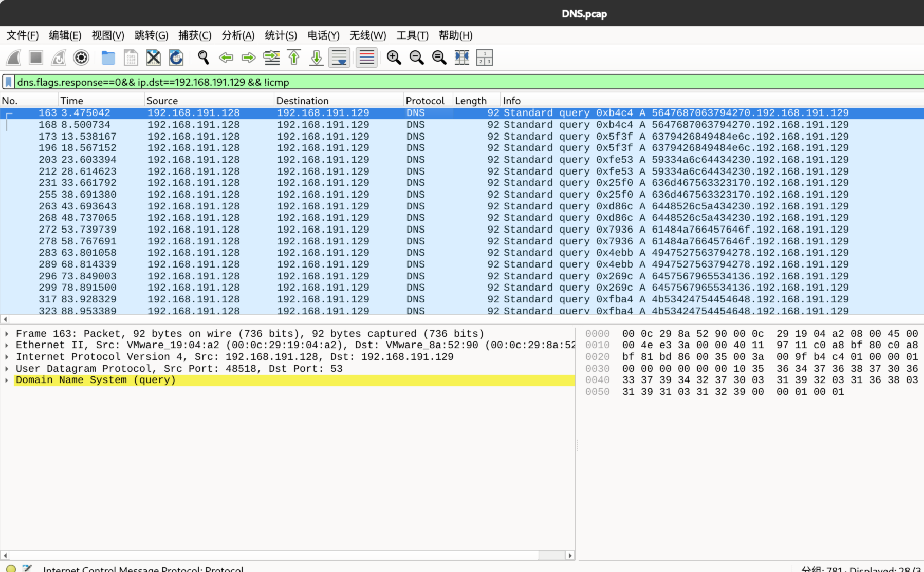924x572 pixels.
Task: Click the find packet magnifier icon
Action: coord(203,58)
